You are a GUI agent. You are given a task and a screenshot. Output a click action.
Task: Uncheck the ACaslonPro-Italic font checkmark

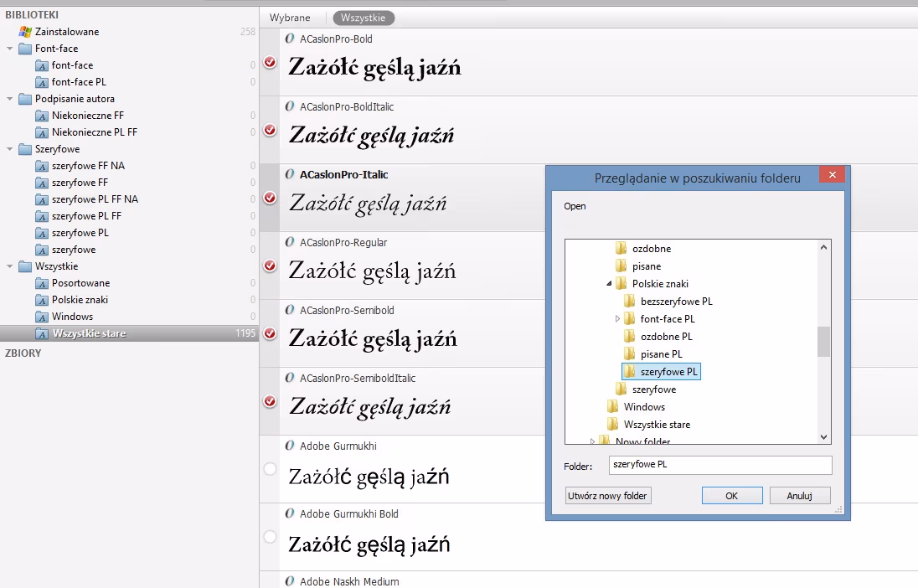270,198
